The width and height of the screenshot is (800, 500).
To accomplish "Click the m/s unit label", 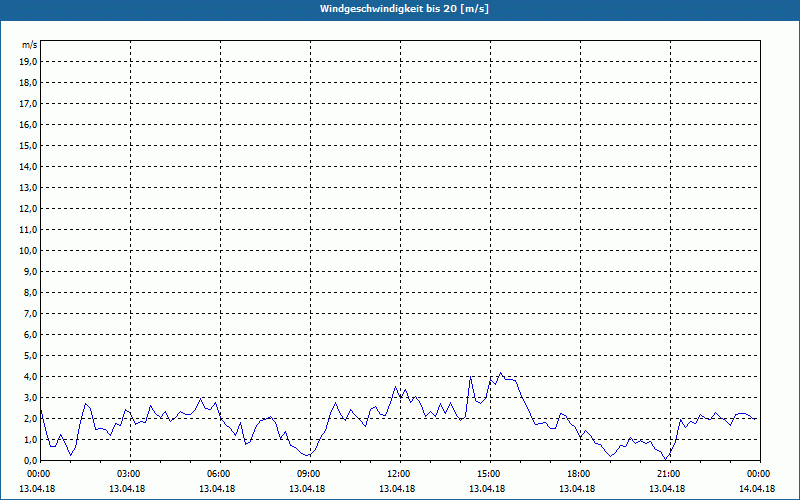I will tap(30, 45).
